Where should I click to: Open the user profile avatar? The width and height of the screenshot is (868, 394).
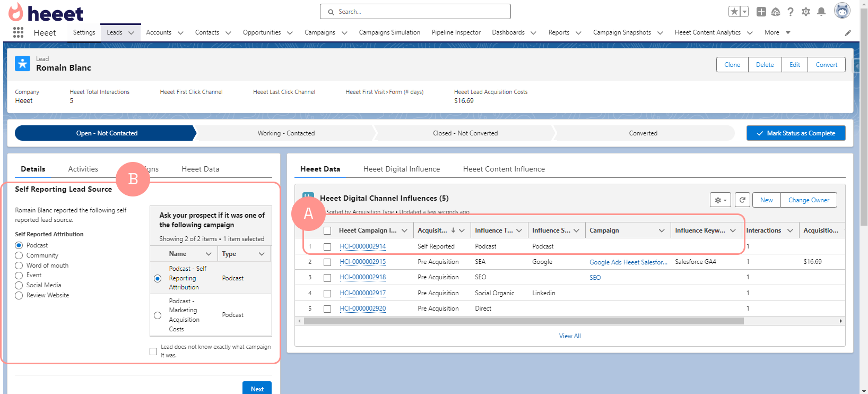842,11
